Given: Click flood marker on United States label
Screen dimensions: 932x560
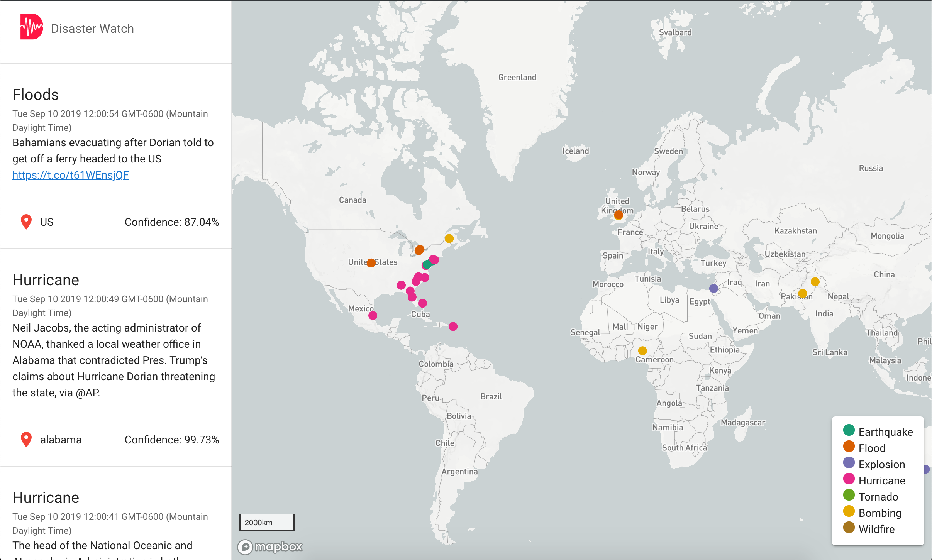Looking at the screenshot, I should click(x=371, y=263).
